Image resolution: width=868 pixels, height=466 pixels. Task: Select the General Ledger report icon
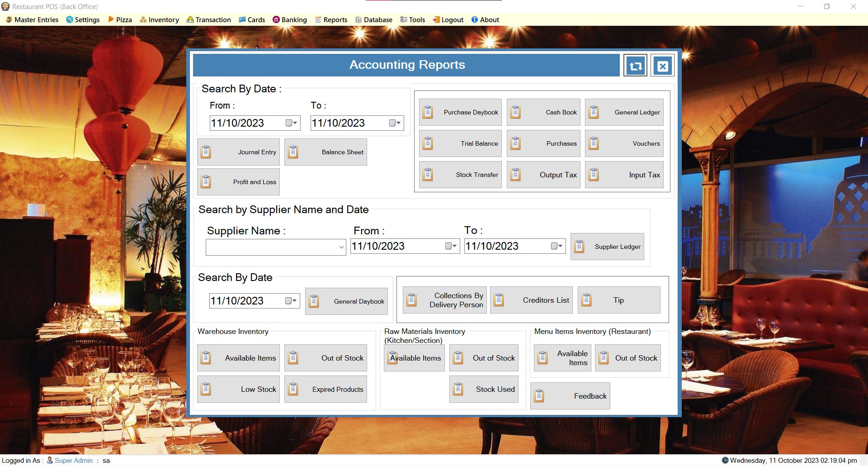[594, 112]
